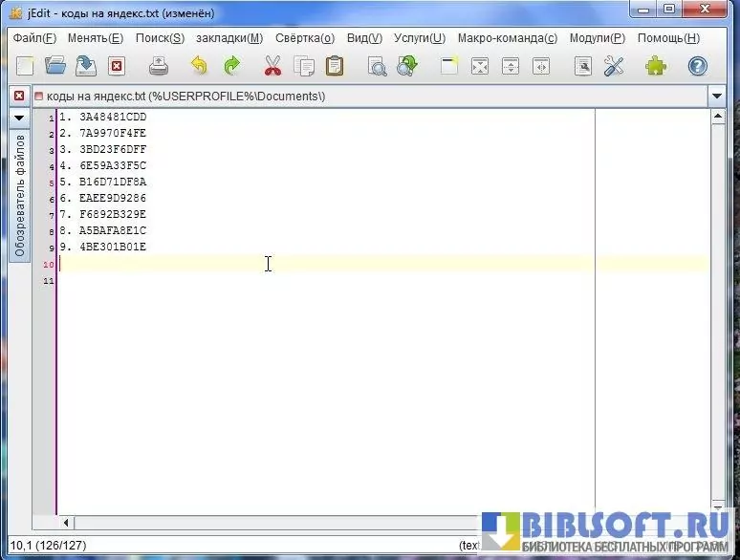This screenshot has height=560, width=740.
Task: Open the dockable area dropdown arrow on left
Action: (x=18, y=118)
